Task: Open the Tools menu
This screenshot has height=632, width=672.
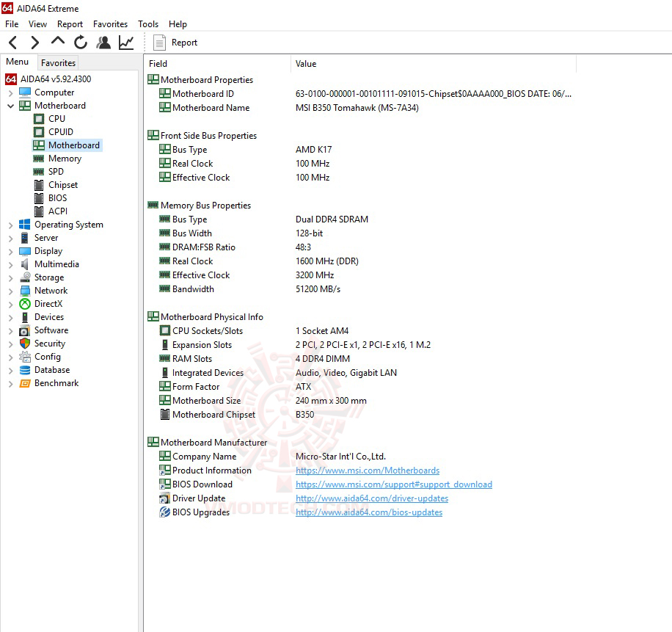Action: pyautogui.click(x=148, y=24)
